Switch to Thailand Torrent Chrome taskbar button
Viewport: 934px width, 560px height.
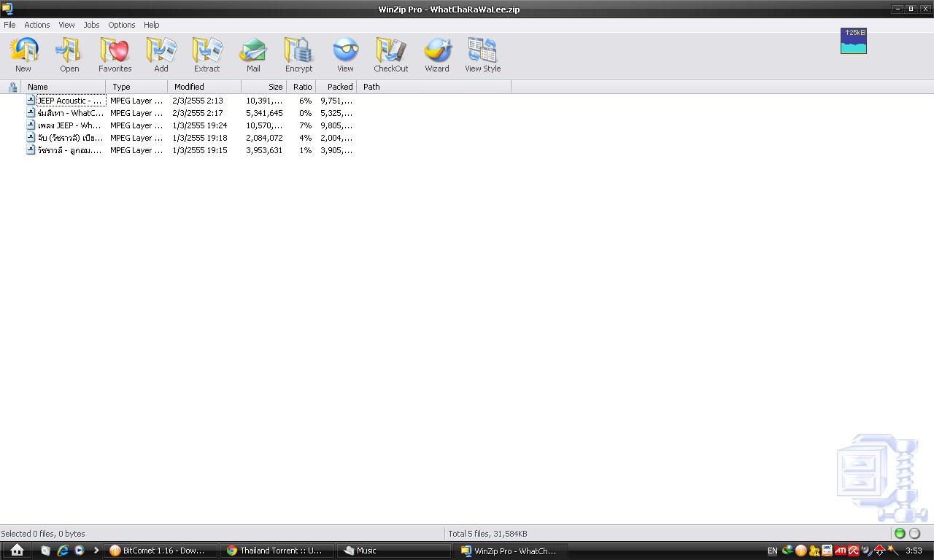[x=279, y=551]
